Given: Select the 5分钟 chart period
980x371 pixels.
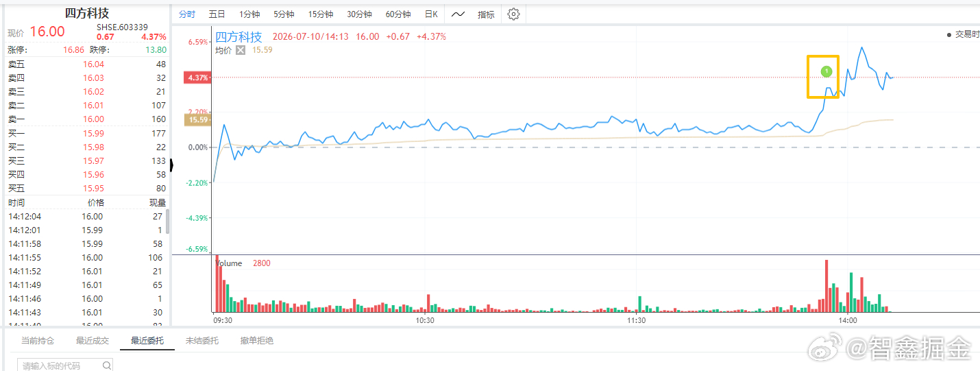Looking at the screenshot, I should [x=284, y=14].
